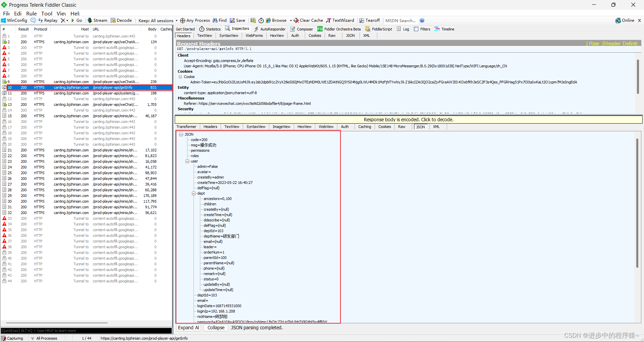
Task: Click the timer clock icon
Action: (261, 20)
